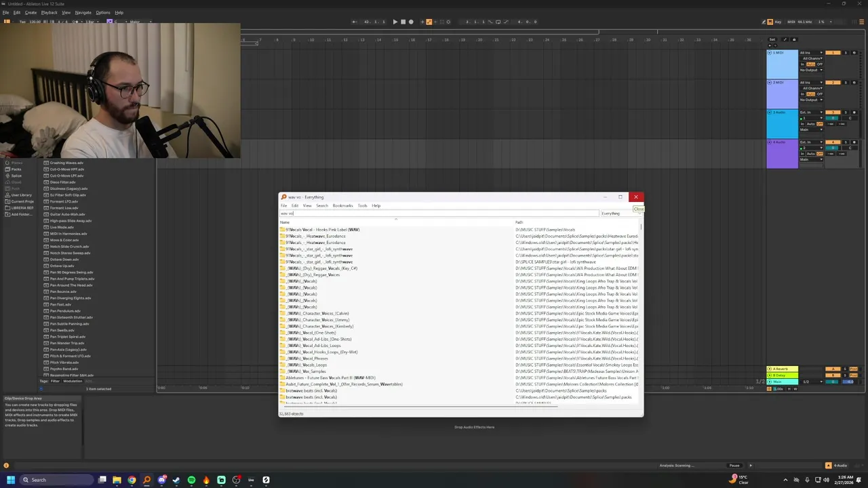868x488 pixels.
Task: Click folder icon of 9TVocals Vocal Hooks Pink Label
Action: point(283,230)
